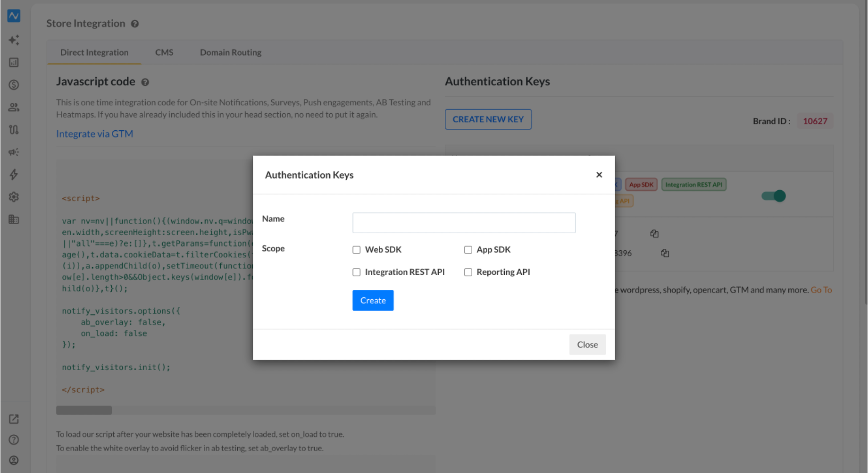Switch to the Direct Integration tab
The height and width of the screenshot is (473, 868).
click(x=94, y=52)
